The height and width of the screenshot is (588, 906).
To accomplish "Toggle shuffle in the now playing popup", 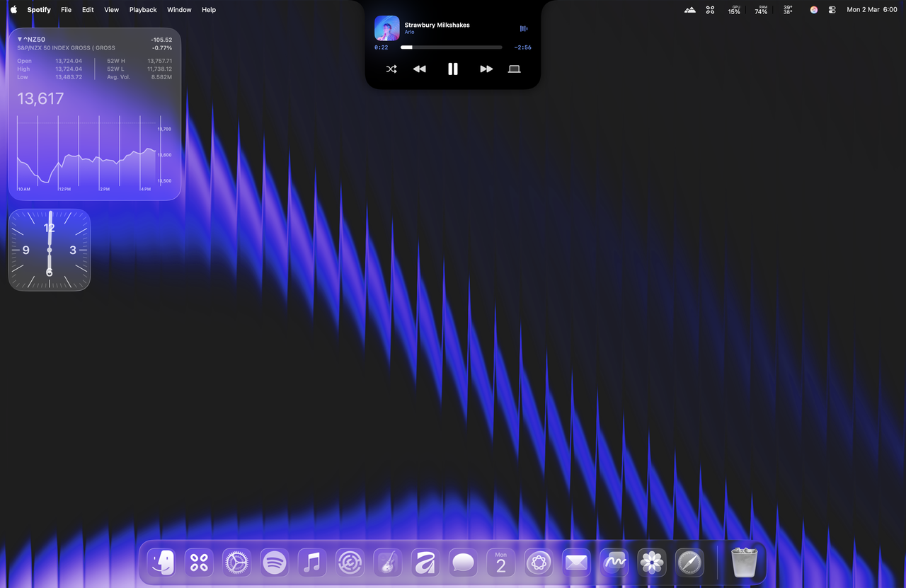I will (x=391, y=69).
